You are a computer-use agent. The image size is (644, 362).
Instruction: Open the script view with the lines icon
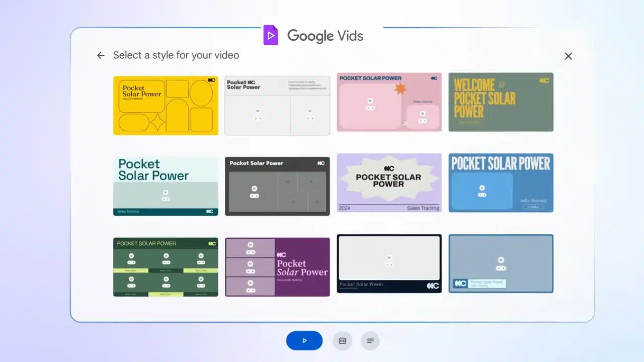pyautogui.click(x=370, y=340)
